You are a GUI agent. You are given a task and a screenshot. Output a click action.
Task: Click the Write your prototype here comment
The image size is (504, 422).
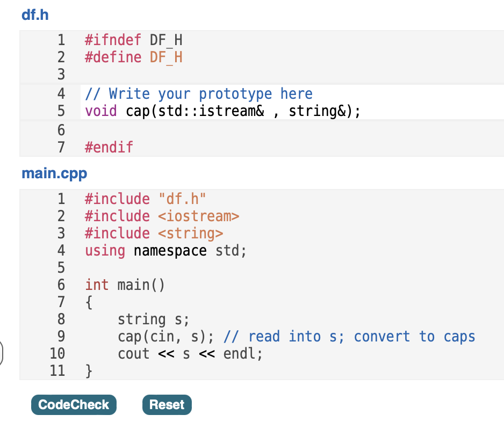tap(198, 93)
